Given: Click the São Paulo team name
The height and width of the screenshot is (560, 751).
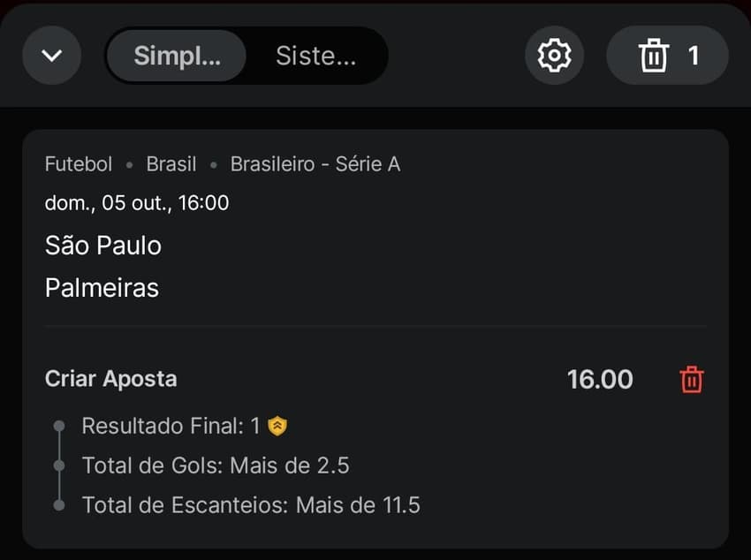Looking at the screenshot, I should tap(102, 246).
